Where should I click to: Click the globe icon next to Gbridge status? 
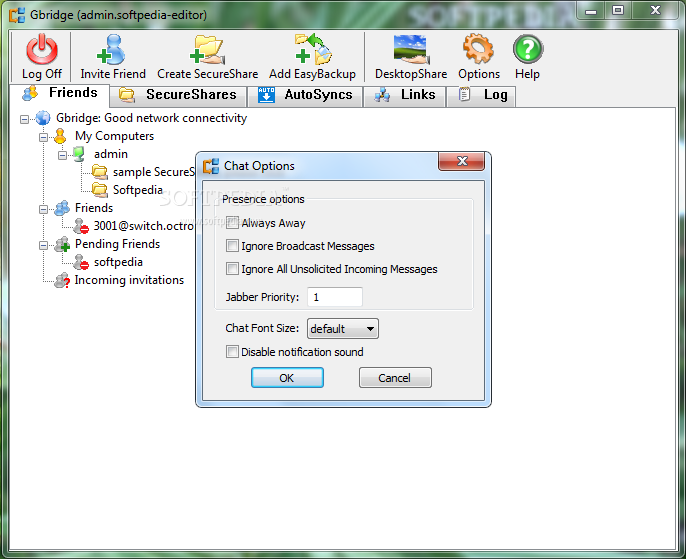pos(43,118)
